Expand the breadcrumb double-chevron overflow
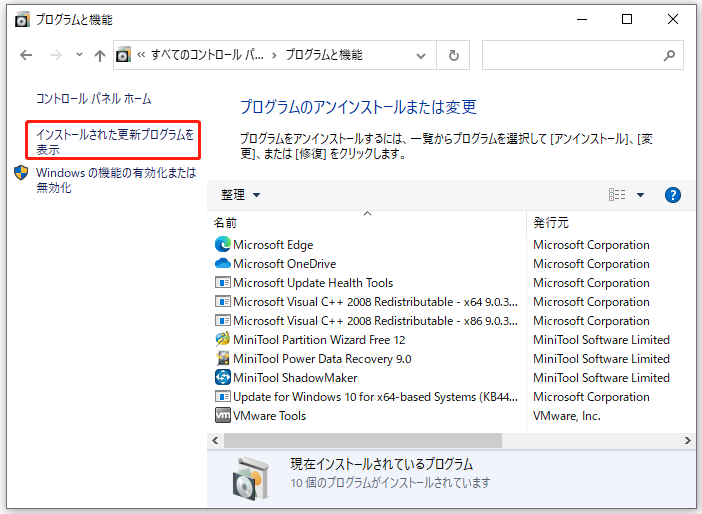The image size is (702, 514). [x=141, y=55]
